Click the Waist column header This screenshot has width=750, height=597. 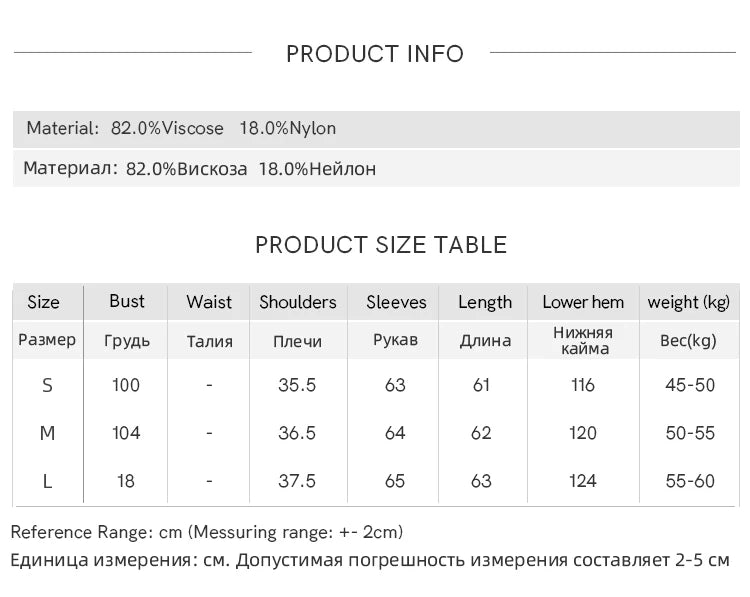209,302
